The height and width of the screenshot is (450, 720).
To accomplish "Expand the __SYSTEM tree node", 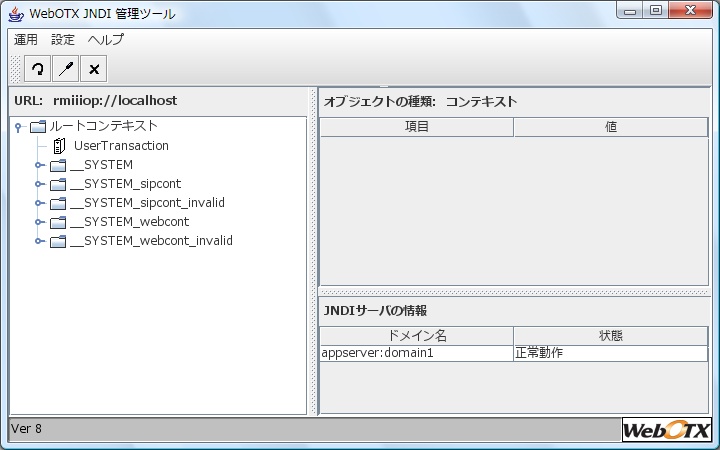I will [x=39, y=165].
